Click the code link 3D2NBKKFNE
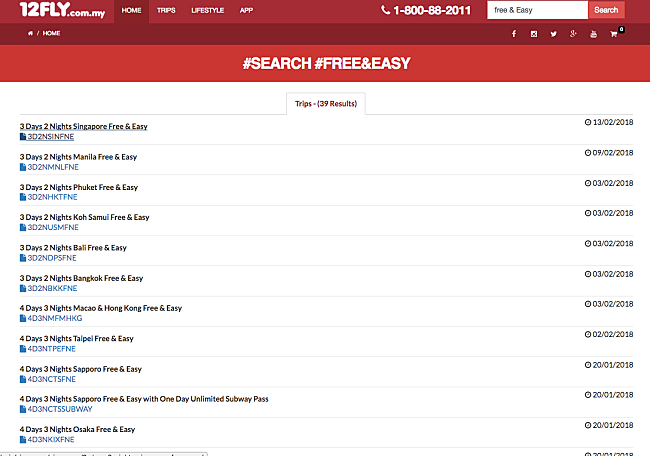 click(52, 288)
